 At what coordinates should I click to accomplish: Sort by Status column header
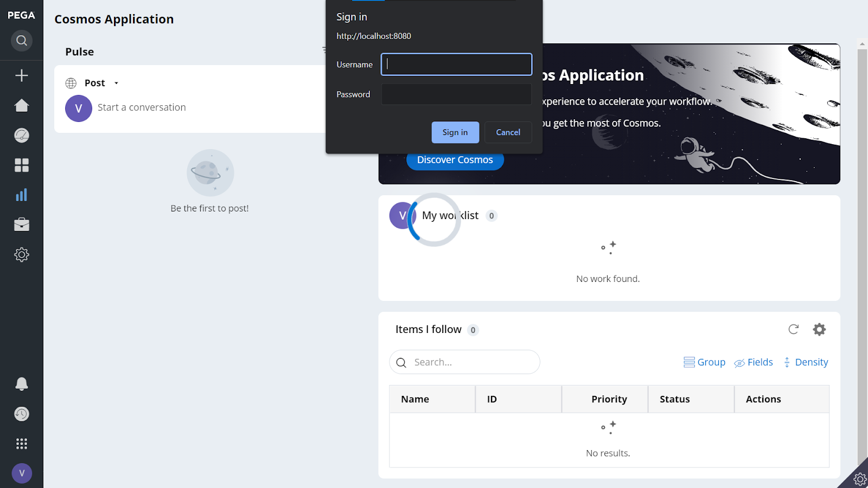[691, 399]
